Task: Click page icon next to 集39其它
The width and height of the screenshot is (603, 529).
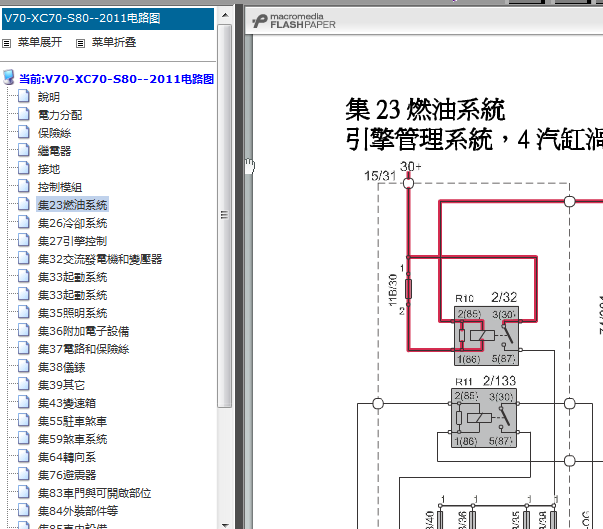Action: [24, 384]
